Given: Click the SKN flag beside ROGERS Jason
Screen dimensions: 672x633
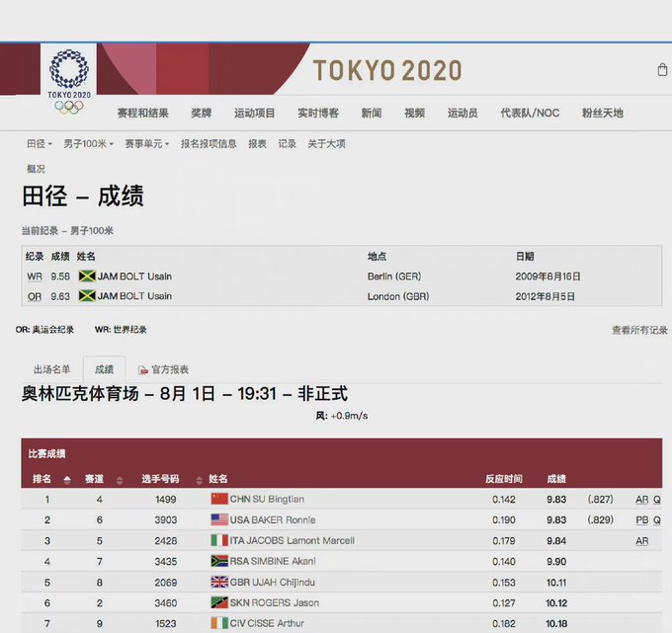Looking at the screenshot, I should click(219, 602).
